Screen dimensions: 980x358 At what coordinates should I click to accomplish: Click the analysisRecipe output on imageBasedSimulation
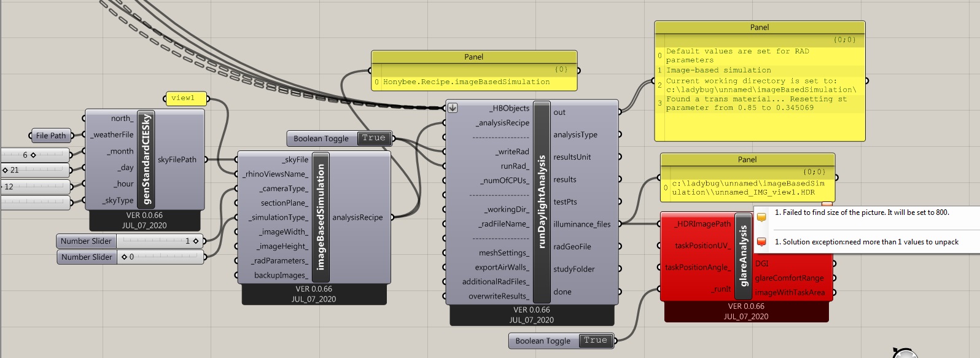357,217
